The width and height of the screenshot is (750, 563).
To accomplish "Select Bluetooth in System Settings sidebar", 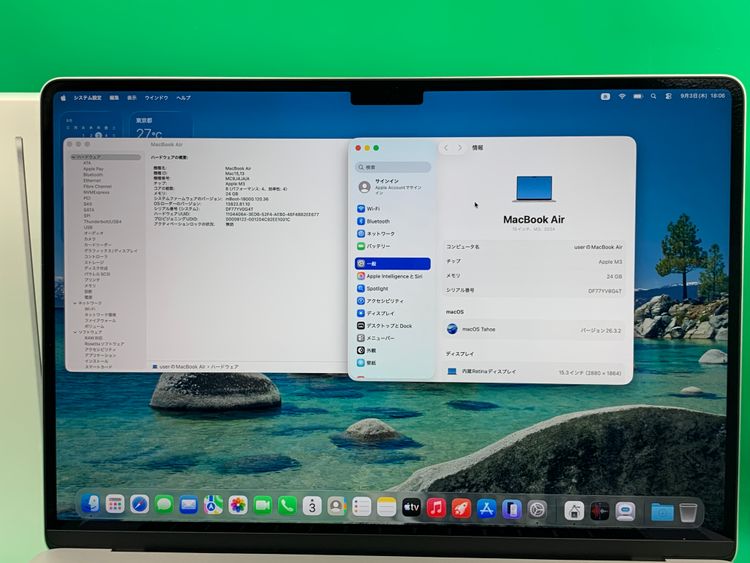I will coord(392,221).
